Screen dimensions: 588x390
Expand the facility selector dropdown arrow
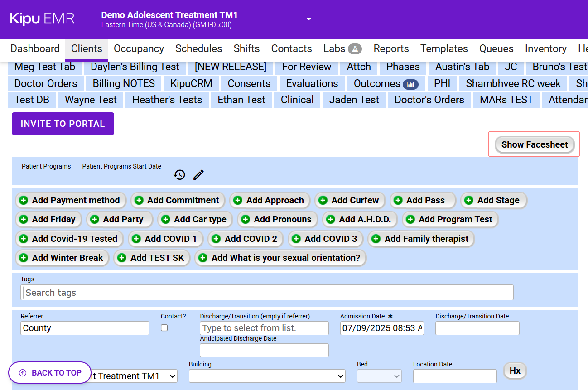click(309, 19)
